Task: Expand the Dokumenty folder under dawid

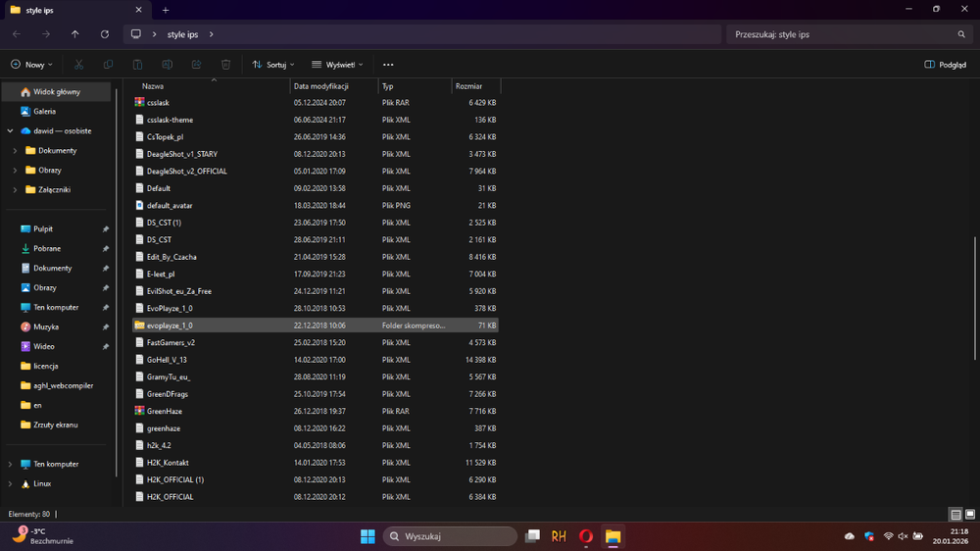Action: (16, 151)
